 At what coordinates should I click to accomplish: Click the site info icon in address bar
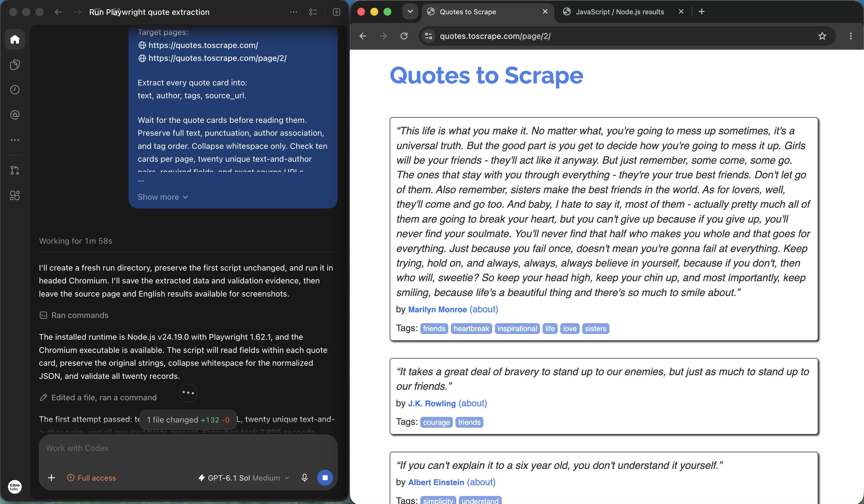[x=429, y=36]
